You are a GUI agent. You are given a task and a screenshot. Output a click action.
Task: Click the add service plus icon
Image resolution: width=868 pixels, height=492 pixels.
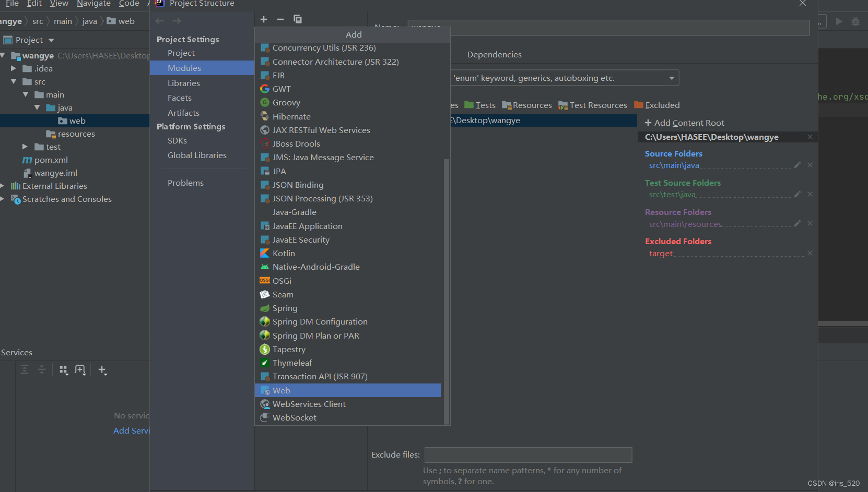tap(102, 370)
